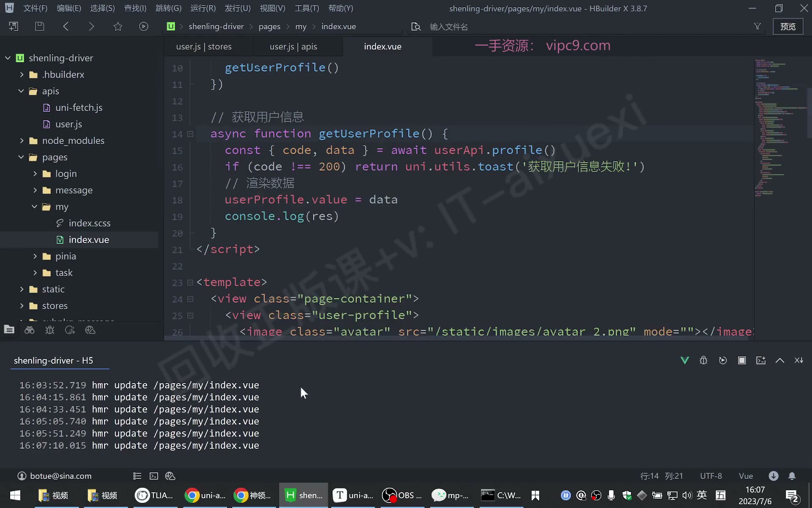
Task: Expand the stores folder
Action: (21, 306)
